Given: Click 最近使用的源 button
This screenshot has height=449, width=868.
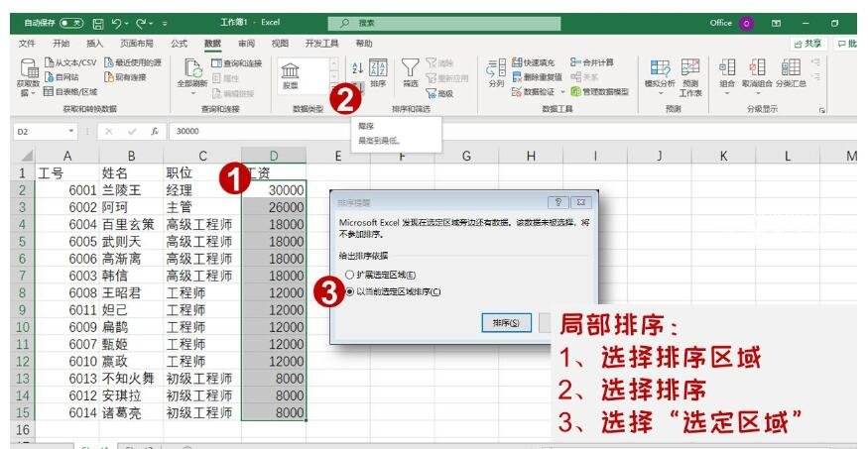Looking at the screenshot, I should (133, 63).
